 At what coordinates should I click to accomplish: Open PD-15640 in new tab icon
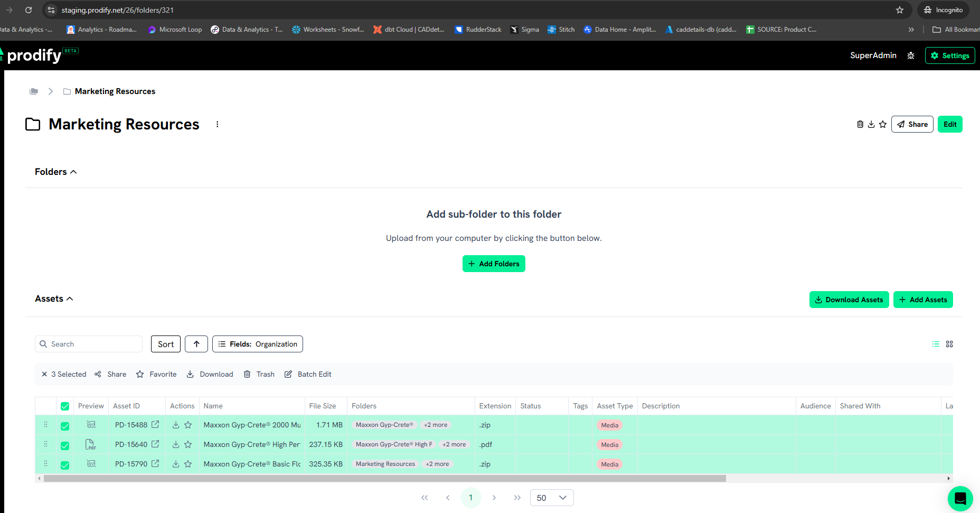point(155,444)
